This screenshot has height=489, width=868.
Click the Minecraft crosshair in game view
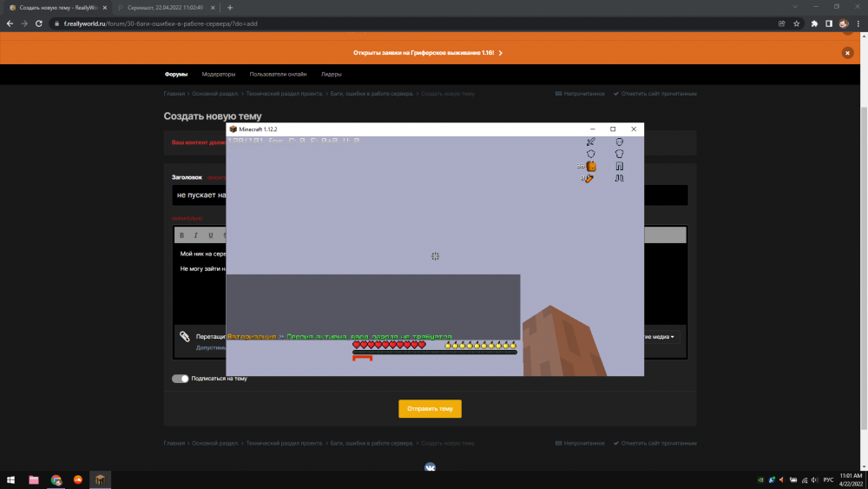[x=435, y=256]
